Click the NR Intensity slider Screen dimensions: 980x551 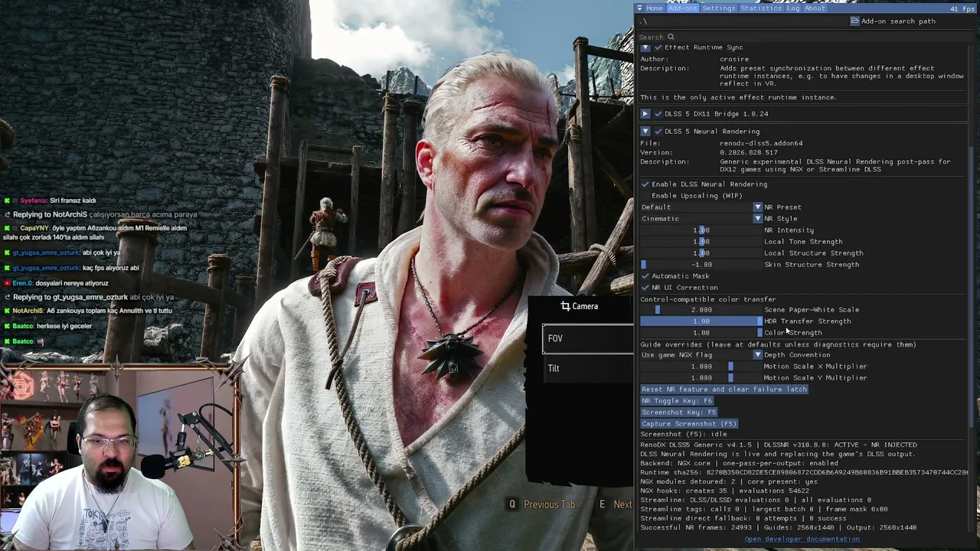point(701,230)
